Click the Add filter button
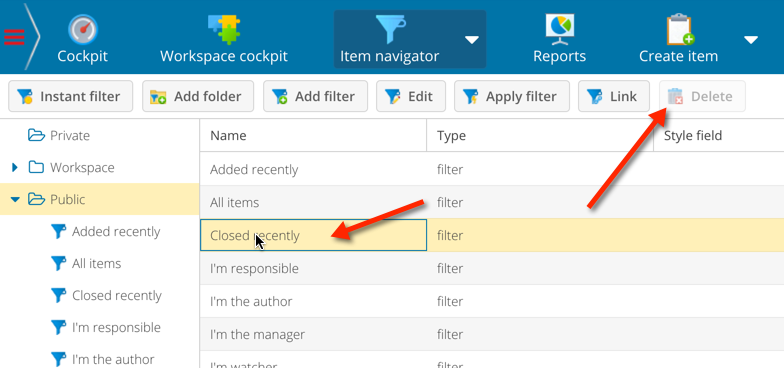Image resolution: width=784 pixels, height=368 pixels. pos(316,96)
